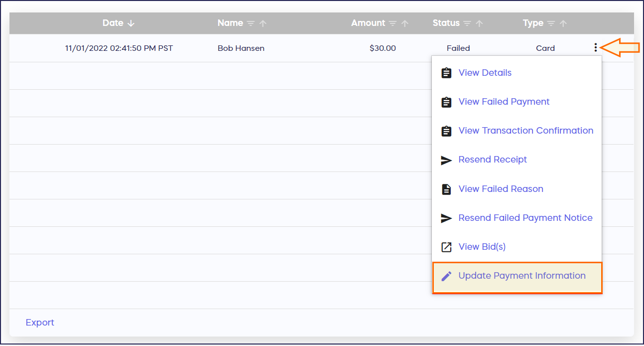644x346 pixels.
Task: Click the clipboard icon beside View Transaction Confirmation
Action: click(x=446, y=131)
